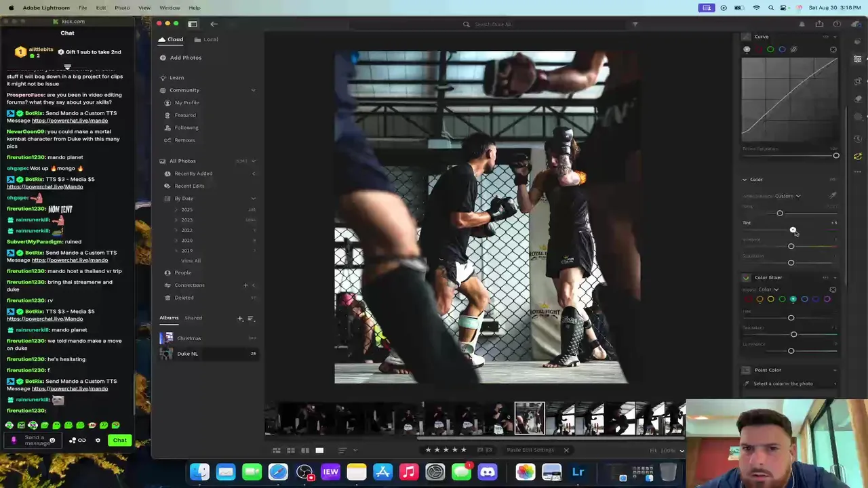Switch to single photo detail view
Viewport: 868px width, 488px height.
319,450
